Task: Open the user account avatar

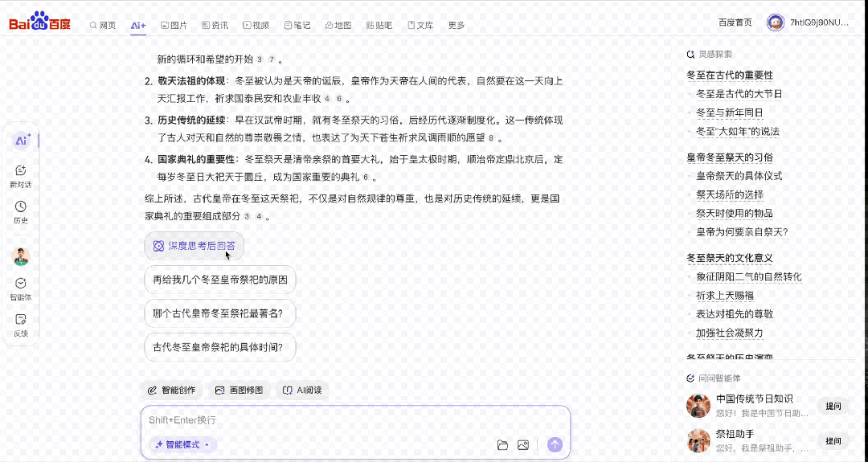Action: [776, 22]
